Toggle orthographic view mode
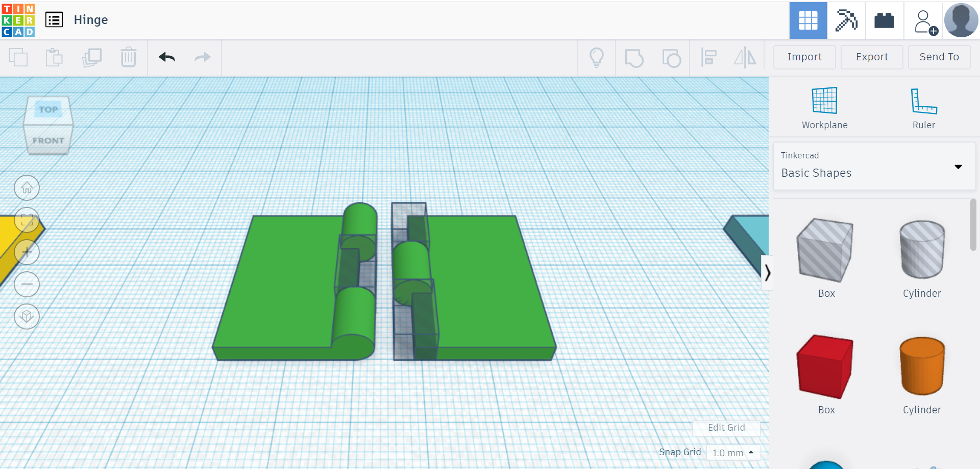980x469 pixels. coord(27,317)
